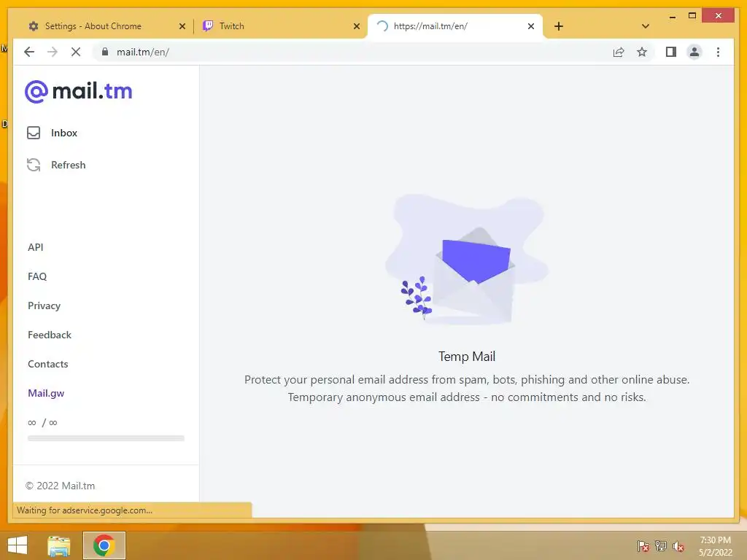Click the browser forward arrow
The height and width of the screenshot is (560, 747).
pos(53,52)
